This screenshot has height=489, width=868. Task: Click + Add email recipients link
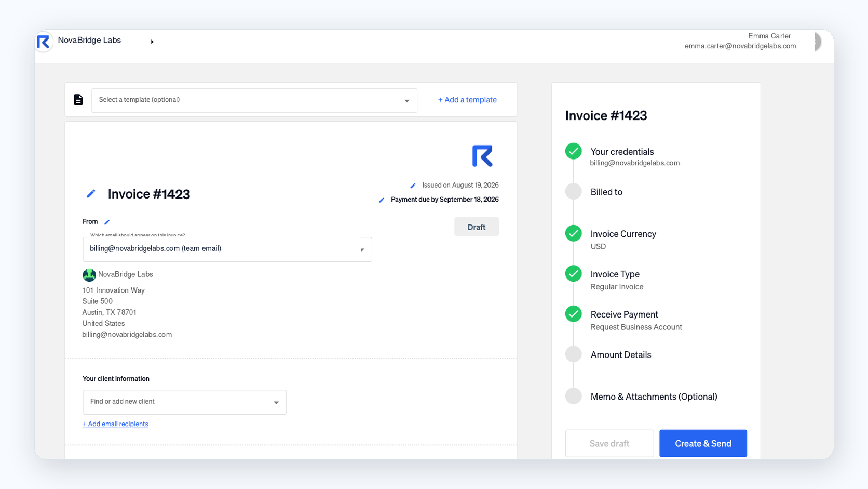pyautogui.click(x=115, y=424)
